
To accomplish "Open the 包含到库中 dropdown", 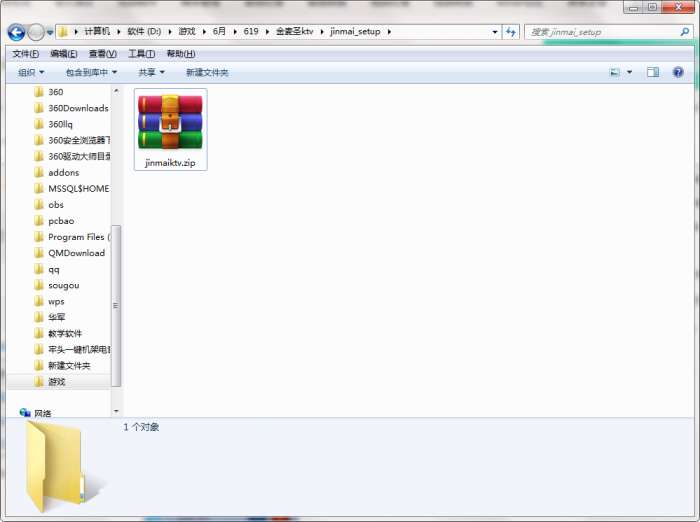I will 91,72.
